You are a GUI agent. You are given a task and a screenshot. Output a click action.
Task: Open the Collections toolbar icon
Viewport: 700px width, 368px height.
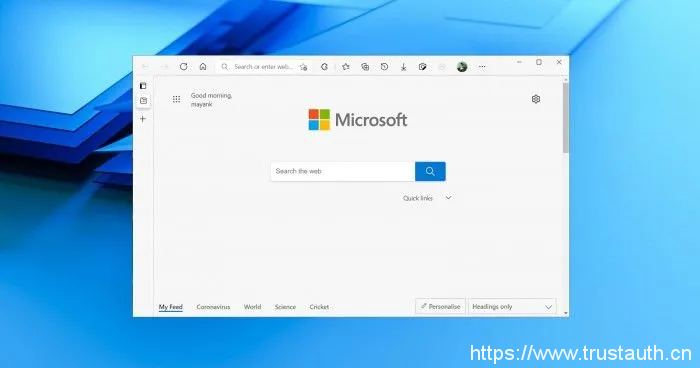tap(365, 67)
